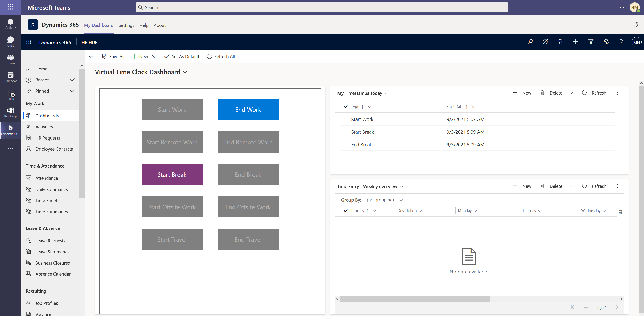Screen dimensions: 644x316
Task: Open the gear settings icon in Dynamics header
Action: 606,42
